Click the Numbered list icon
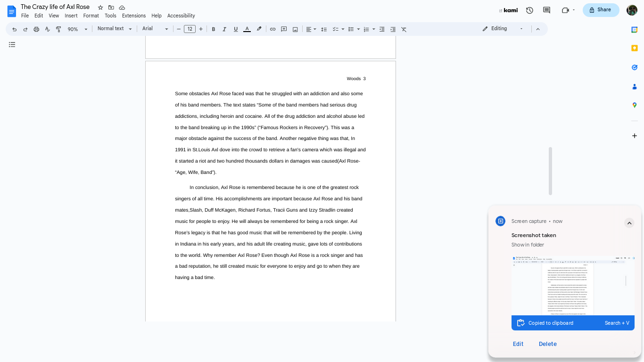This screenshot has width=644, height=362. click(x=366, y=29)
